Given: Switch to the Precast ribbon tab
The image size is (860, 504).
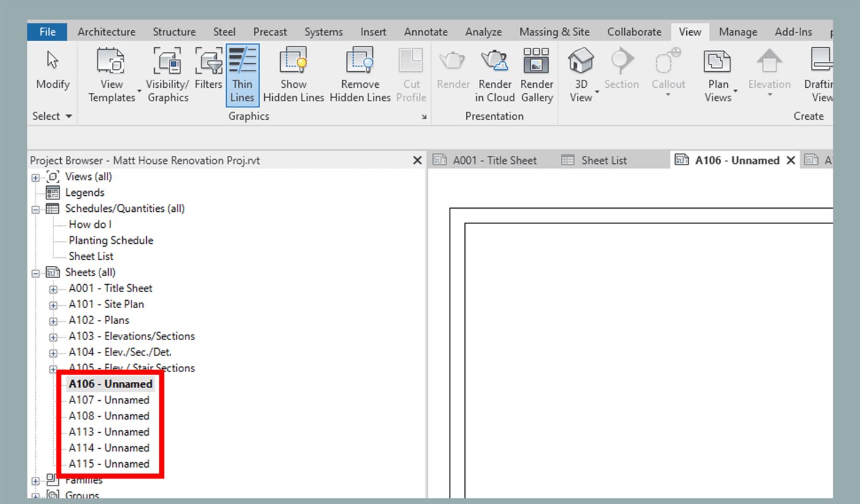Looking at the screenshot, I should pyautogui.click(x=270, y=32).
